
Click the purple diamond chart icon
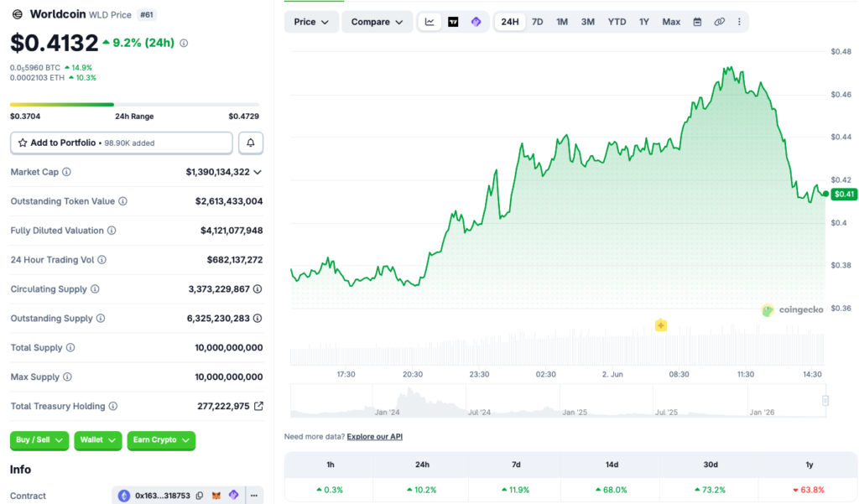coord(476,22)
